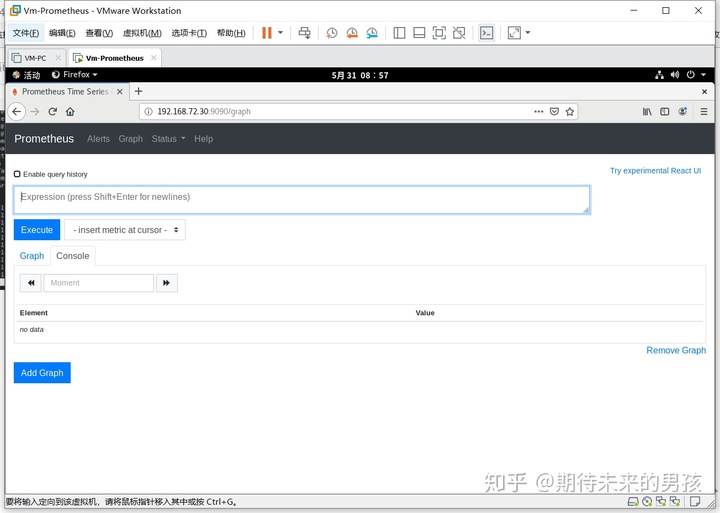Go forward one page in Firefox

pos(35,112)
